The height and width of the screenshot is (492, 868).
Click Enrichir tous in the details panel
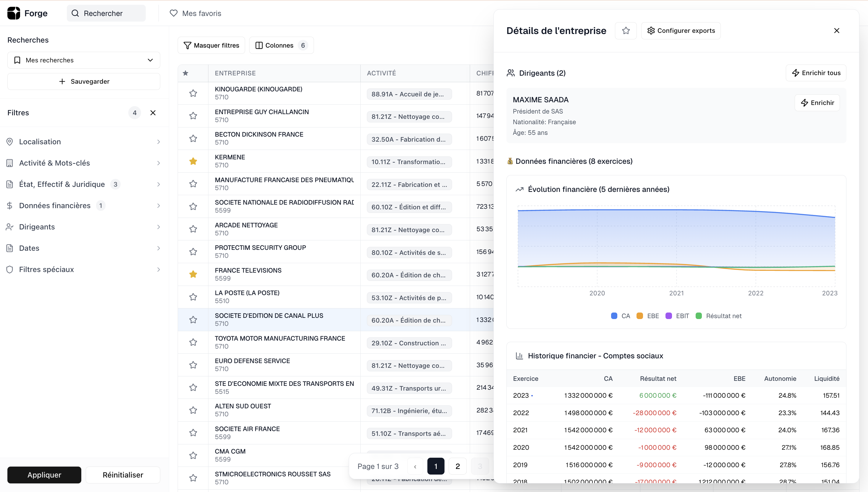click(816, 73)
